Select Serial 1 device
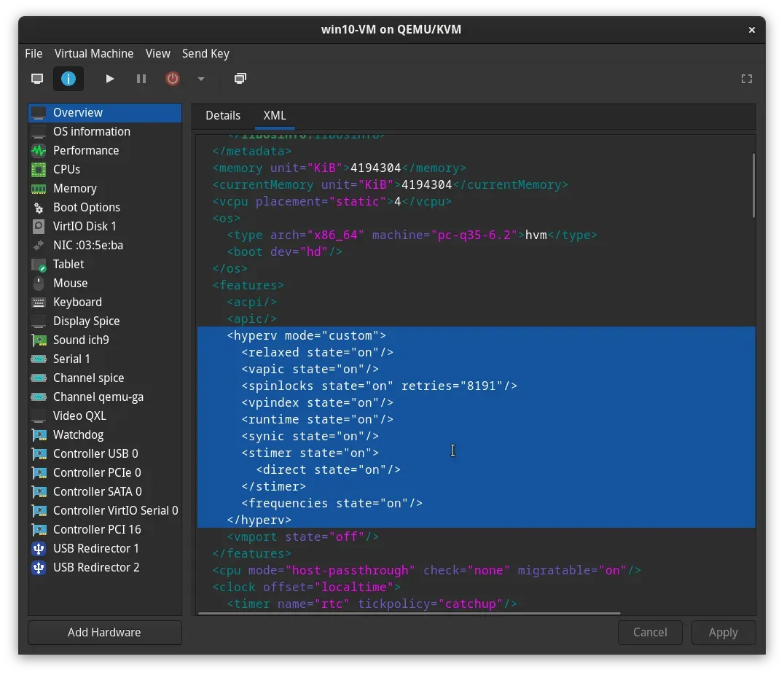Viewport: 784px width, 675px height. pyautogui.click(x=105, y=359)
